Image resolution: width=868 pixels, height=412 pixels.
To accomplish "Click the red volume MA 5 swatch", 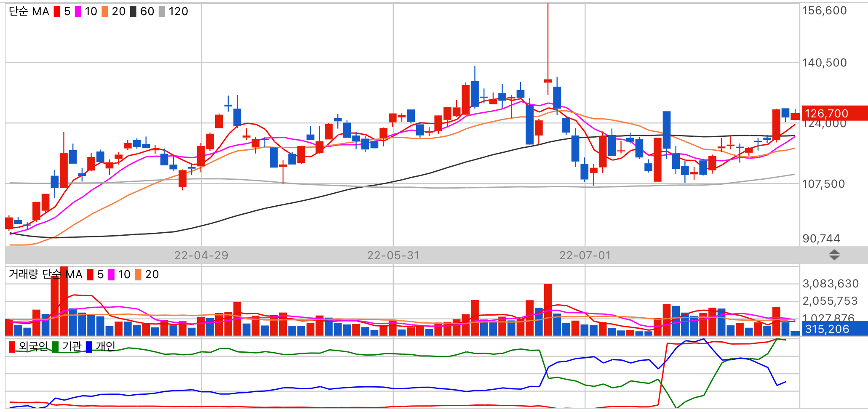I will click(90, 275).
